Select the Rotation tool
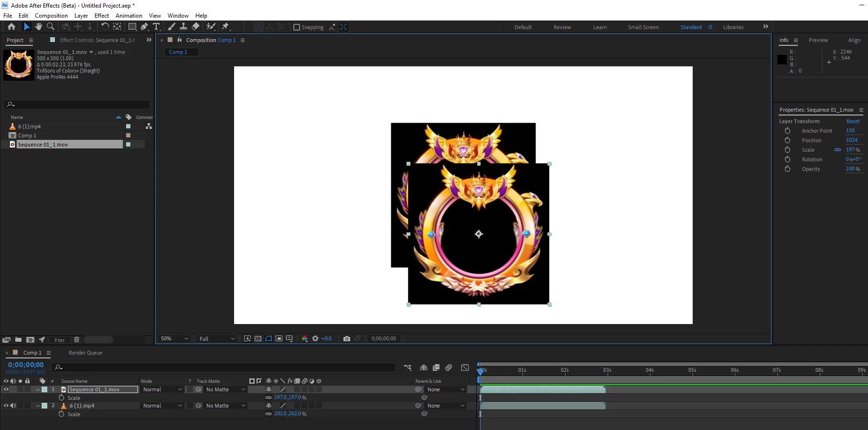 point(105,27)
